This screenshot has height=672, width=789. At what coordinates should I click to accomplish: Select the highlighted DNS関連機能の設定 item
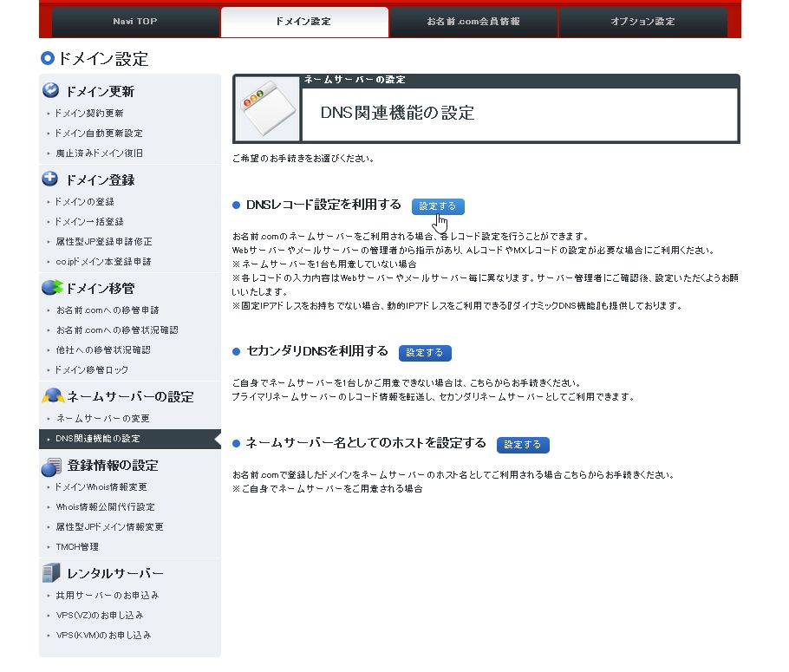(130, 439)
